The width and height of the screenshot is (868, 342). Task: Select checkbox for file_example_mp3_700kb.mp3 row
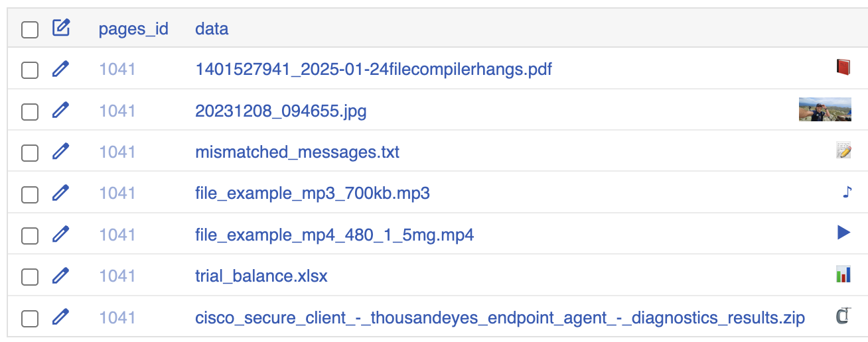click(30, 195)
